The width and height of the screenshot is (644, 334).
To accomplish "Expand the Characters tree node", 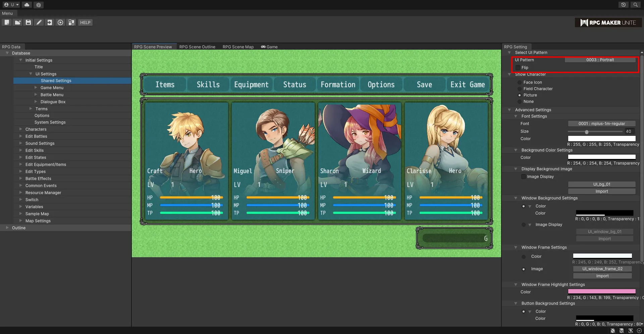I will coord(21,129).
